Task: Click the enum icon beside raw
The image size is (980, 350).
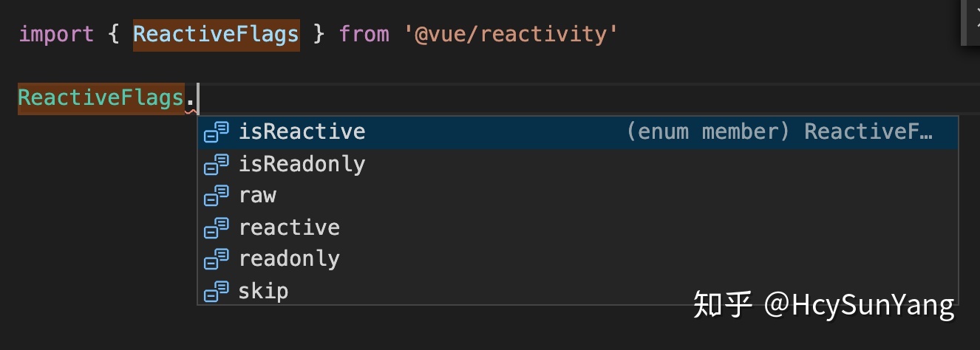Action: coord(217,196)
